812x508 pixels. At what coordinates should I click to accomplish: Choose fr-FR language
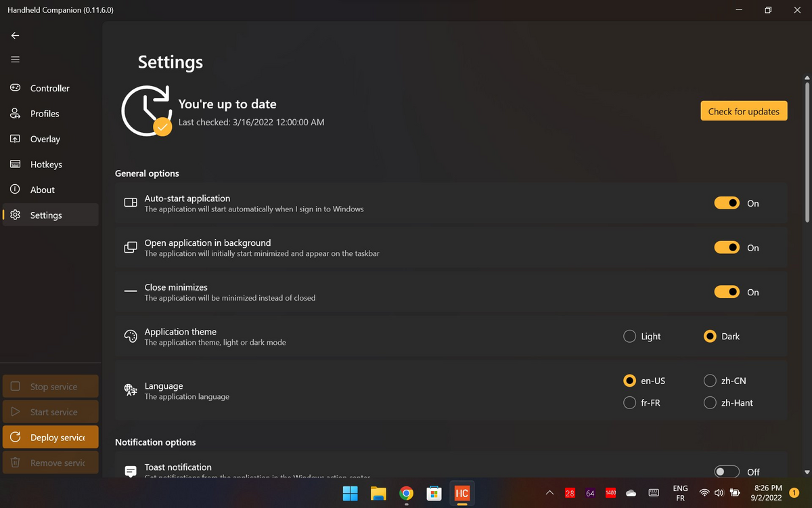tap(641, 403)
